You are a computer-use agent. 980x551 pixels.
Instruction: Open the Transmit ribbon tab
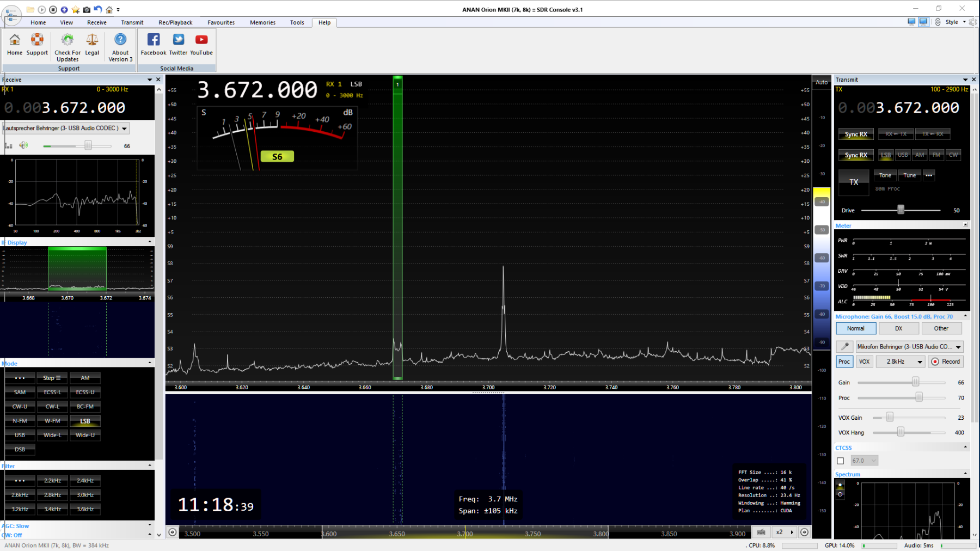pyautogui.click(x=132, y=22)
